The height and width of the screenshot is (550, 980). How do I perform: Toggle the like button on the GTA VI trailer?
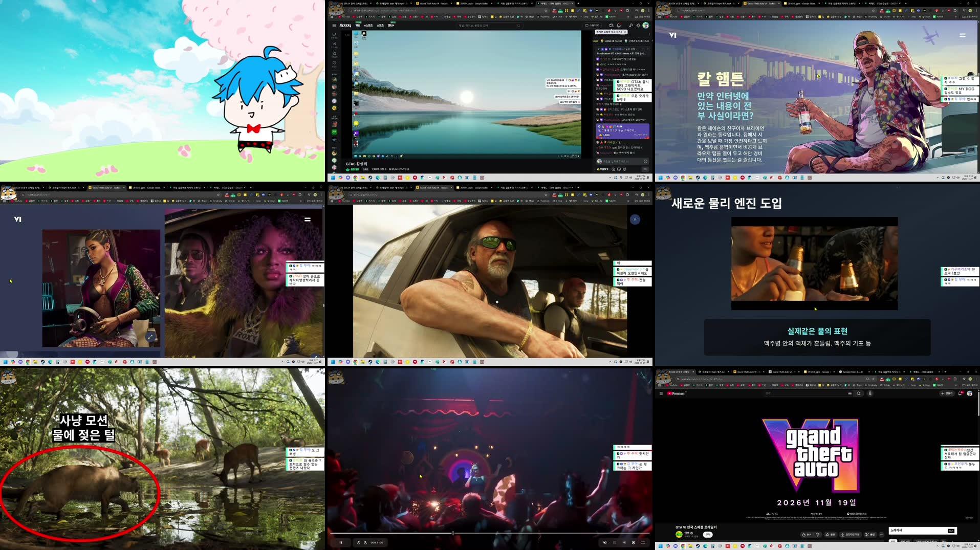(804, 535)
